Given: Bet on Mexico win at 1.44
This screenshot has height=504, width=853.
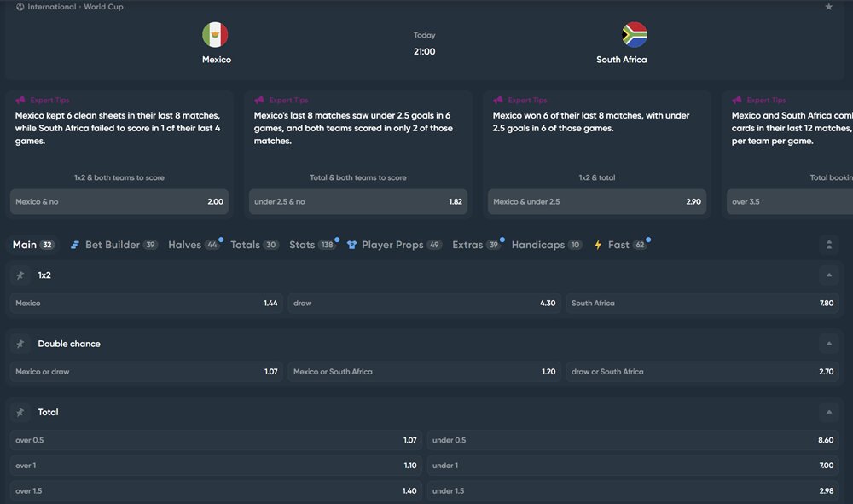Looking at the screenshot, I should [x=147, y=304].
